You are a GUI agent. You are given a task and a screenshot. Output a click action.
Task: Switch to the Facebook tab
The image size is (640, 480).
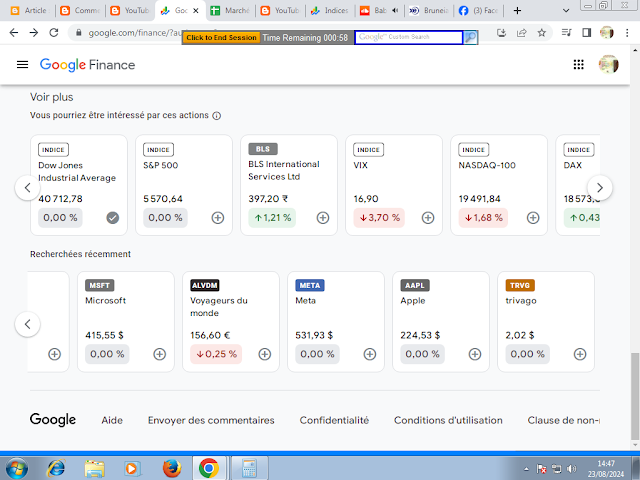480,11
